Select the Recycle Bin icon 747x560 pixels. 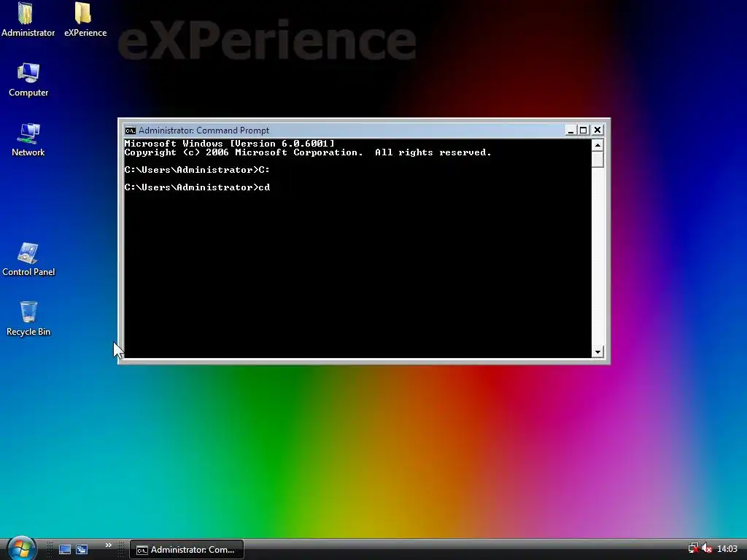point(28,319)
